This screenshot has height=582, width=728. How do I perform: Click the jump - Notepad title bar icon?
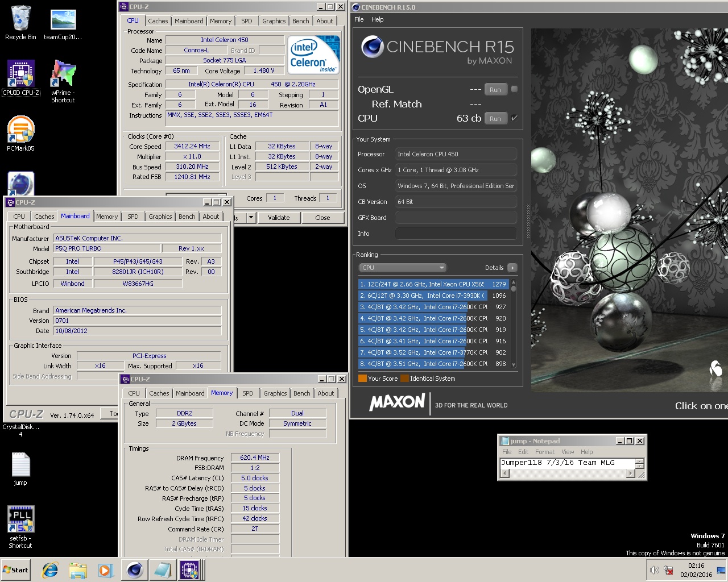click(x=504, y=440)
